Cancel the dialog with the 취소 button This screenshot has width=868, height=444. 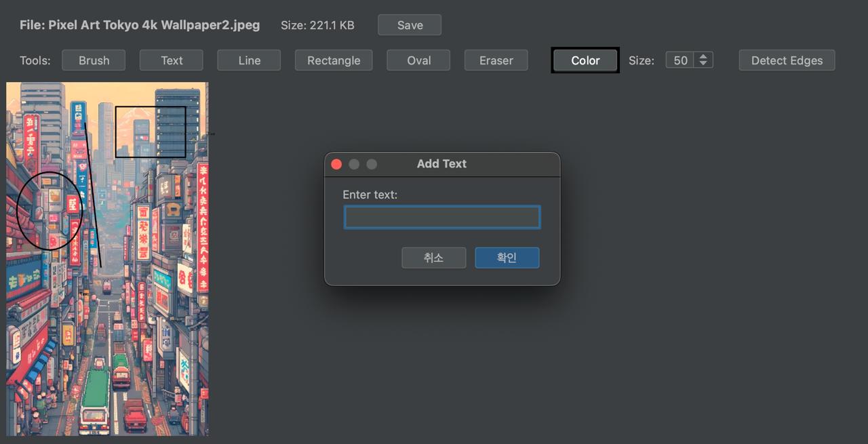click(x=433, y=258)
